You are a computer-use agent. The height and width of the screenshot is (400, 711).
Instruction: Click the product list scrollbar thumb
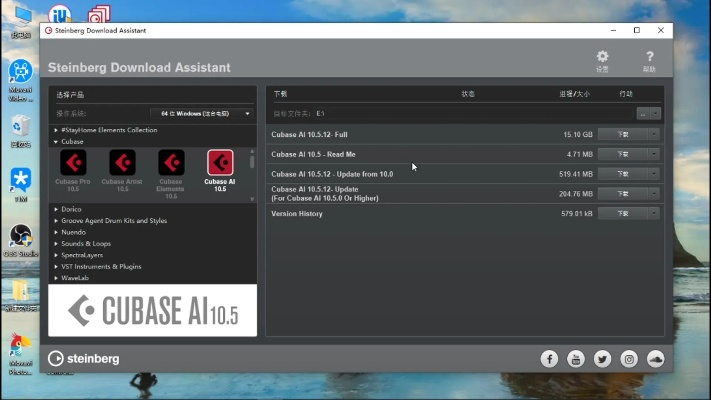[252, 162]
